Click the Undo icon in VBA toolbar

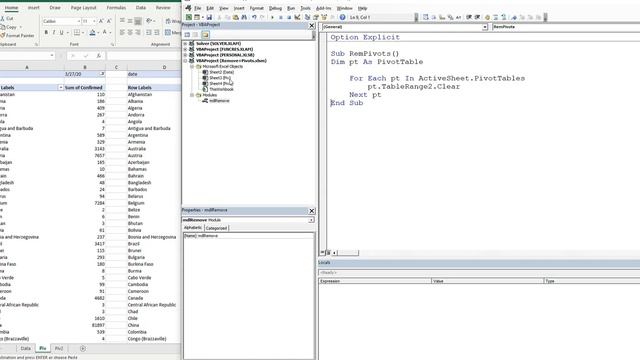[254, 17]
